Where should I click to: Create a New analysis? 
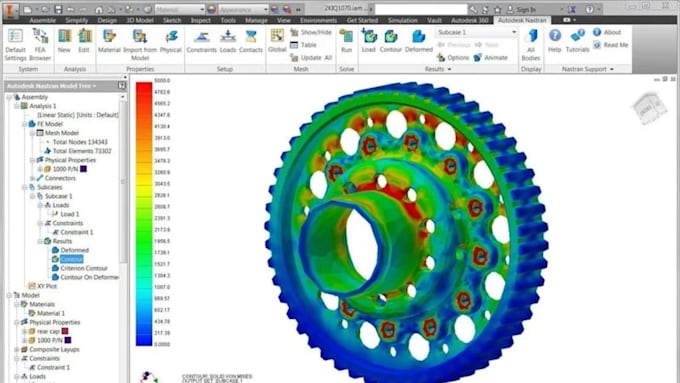coord(64,41)
